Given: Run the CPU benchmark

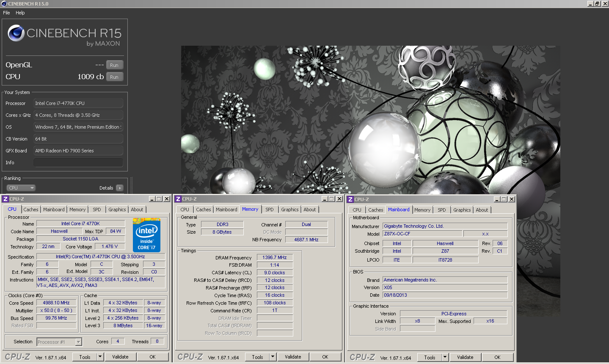Looking at the screenshot, I should pyautogui.click(x=114, y=77).
